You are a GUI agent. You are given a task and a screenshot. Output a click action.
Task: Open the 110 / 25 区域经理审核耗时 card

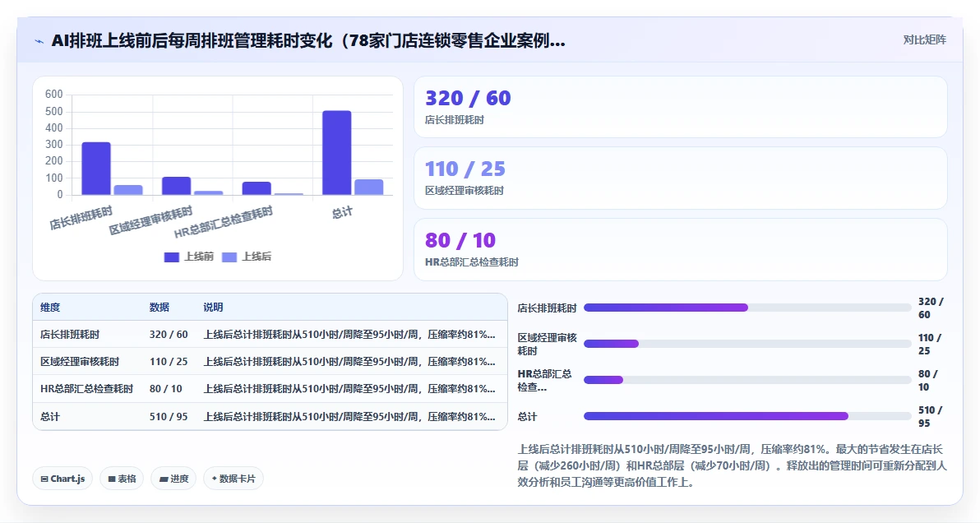pos(681,178)
